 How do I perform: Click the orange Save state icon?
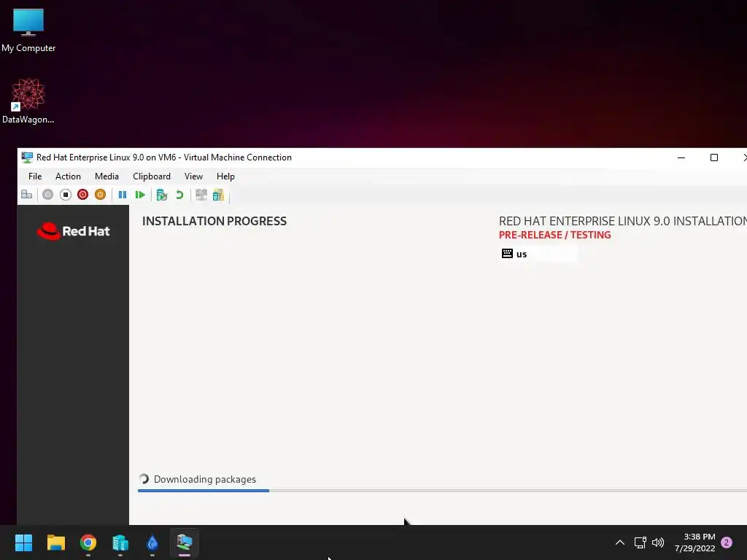click(100, 194)
